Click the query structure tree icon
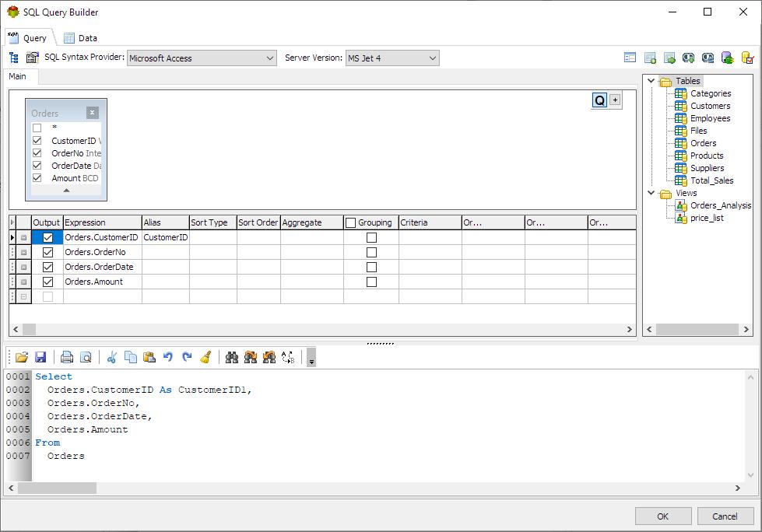 tap(13, 58)
